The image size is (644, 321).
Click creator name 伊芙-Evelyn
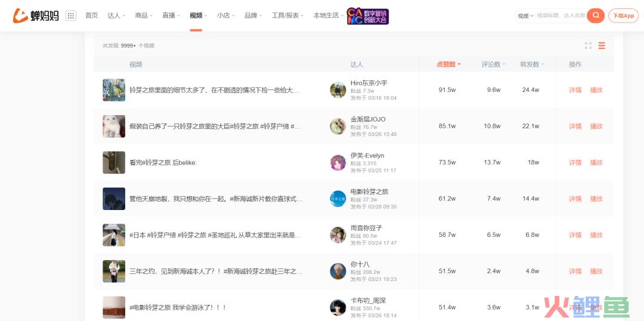367,155
